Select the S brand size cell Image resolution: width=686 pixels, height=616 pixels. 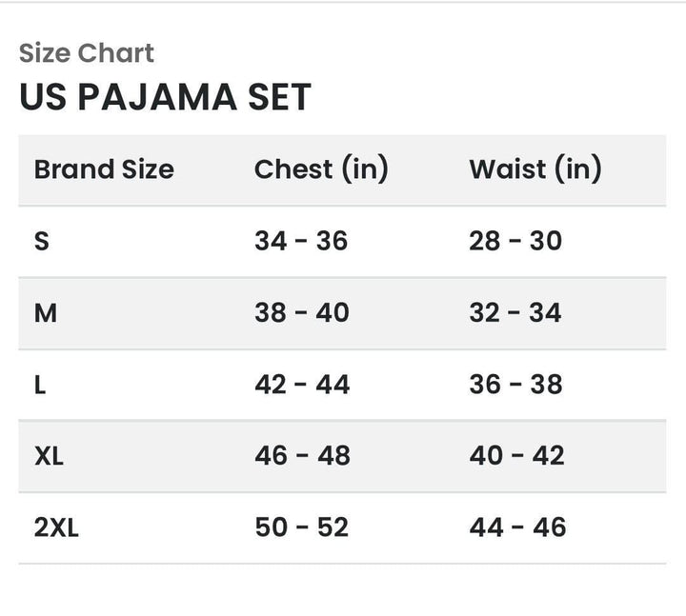pos(42,241)
